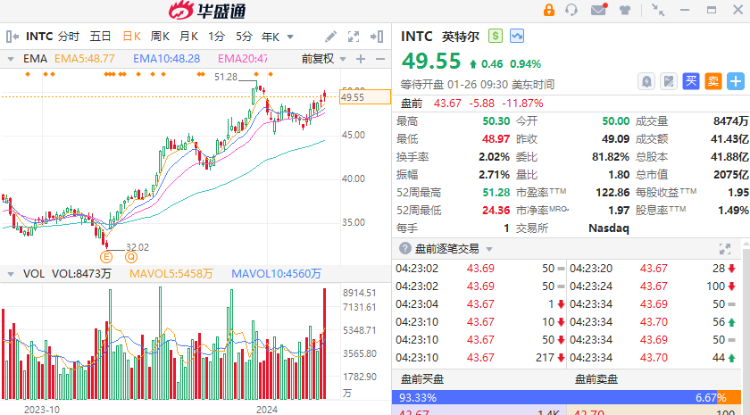This screenshot has height=415, width=750.
Task: Click the Nasdaq exchange value
Action: point(608,228)
